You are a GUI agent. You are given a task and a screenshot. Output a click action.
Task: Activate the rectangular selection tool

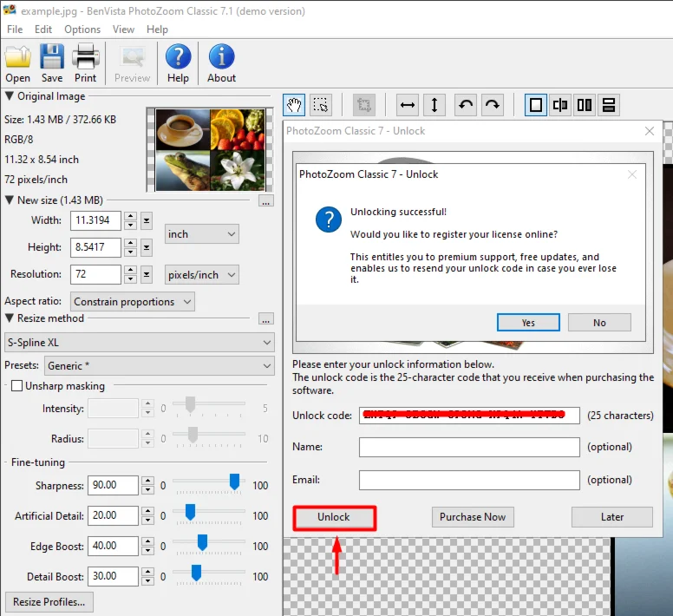321,105
